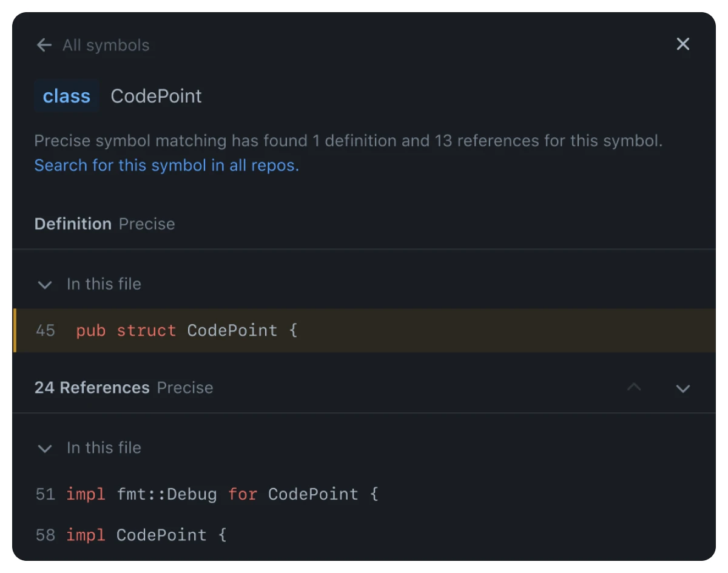The width and height of the screenshot is (728, 573).
Task: Collapse the Definition's In this file section
Action: [44, 285]
